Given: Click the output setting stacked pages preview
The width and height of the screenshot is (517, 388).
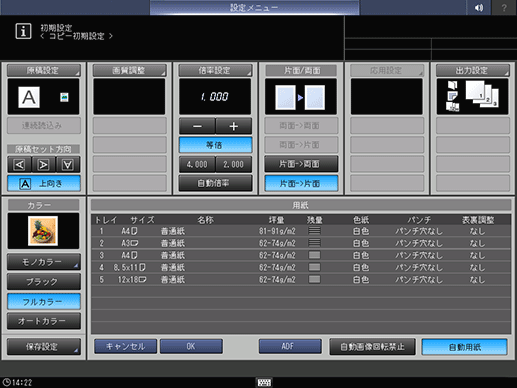Looking at the screenshot, I should pos(472,97).
